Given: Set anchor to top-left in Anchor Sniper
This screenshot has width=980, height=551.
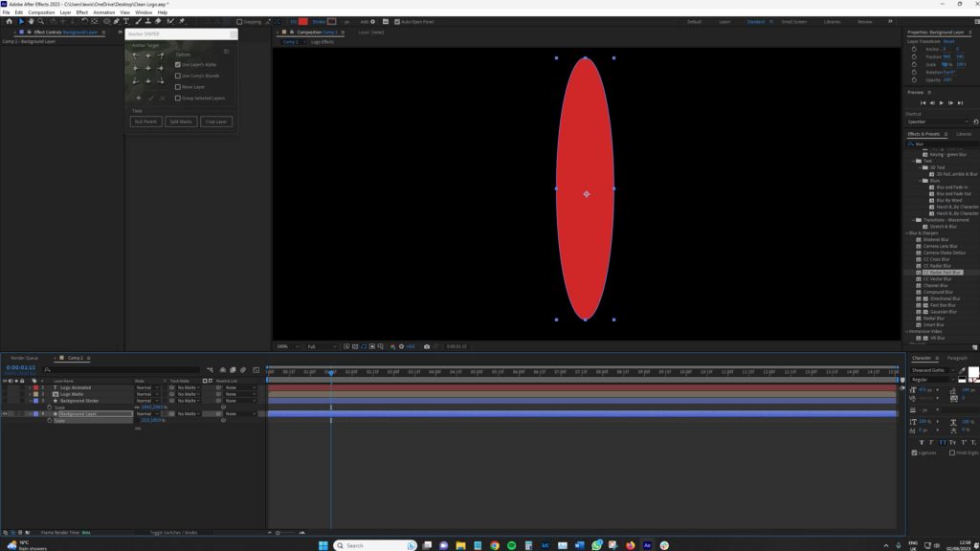Looking at the screenshot, I should 136,55.
